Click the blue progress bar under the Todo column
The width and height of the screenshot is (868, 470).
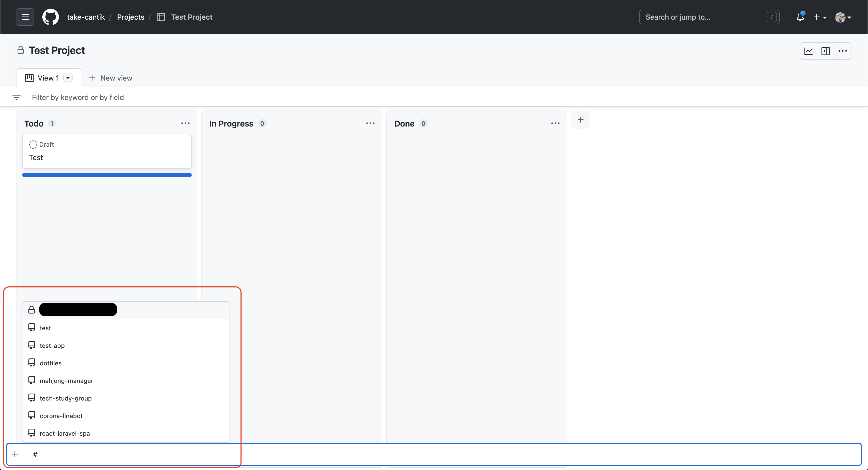point(107,175)
